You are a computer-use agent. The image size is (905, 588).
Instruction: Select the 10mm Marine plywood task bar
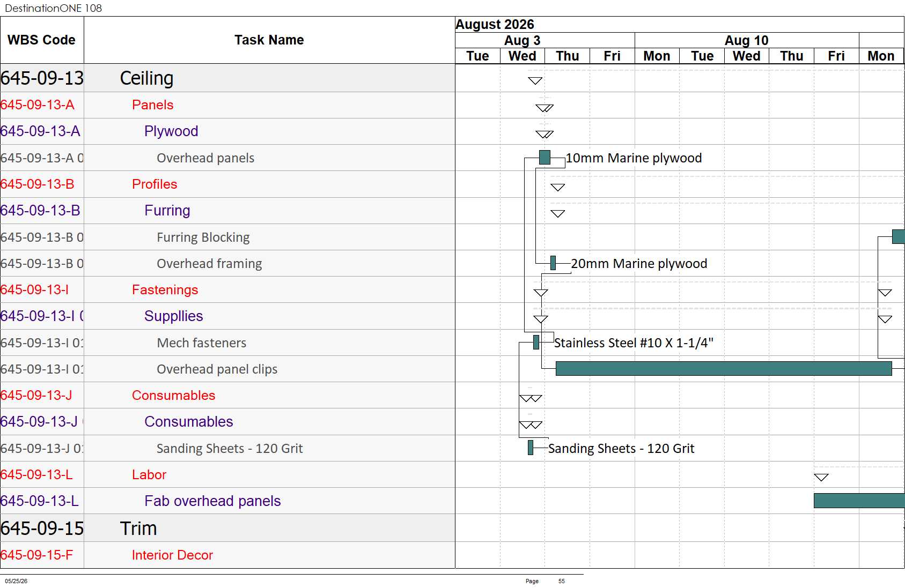[545, 157]
